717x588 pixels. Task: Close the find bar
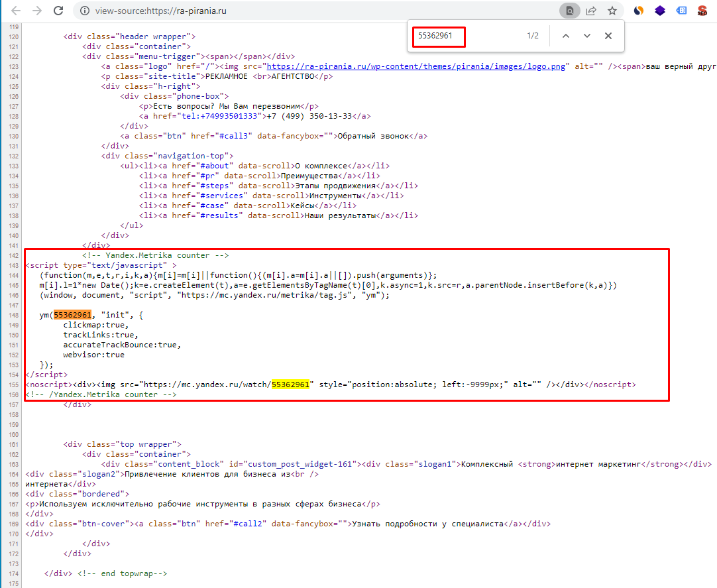(x=608, y=36)
